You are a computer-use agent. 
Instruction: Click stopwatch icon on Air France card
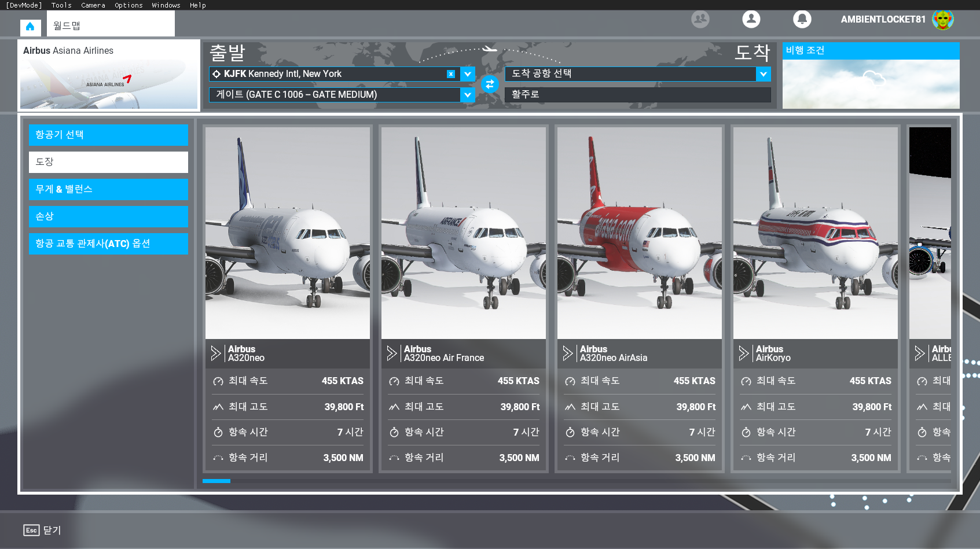tap(394, 432)
